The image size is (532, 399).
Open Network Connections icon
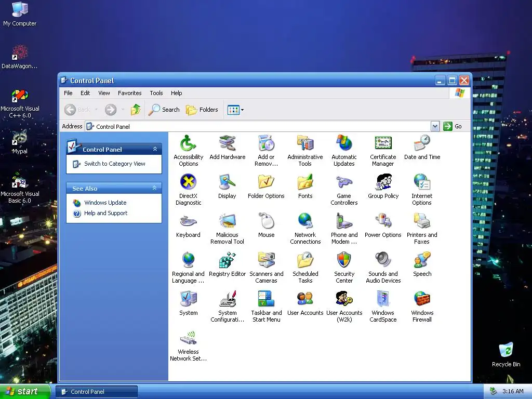pos(305,229)
